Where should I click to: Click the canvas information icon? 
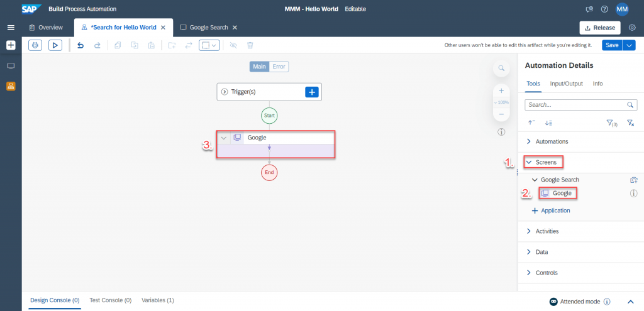tap(501, 132)
